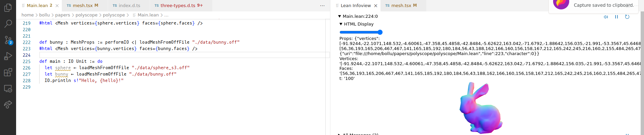
Task: Click the "t: '100'" value in Infoview
Action: point(347,79)
